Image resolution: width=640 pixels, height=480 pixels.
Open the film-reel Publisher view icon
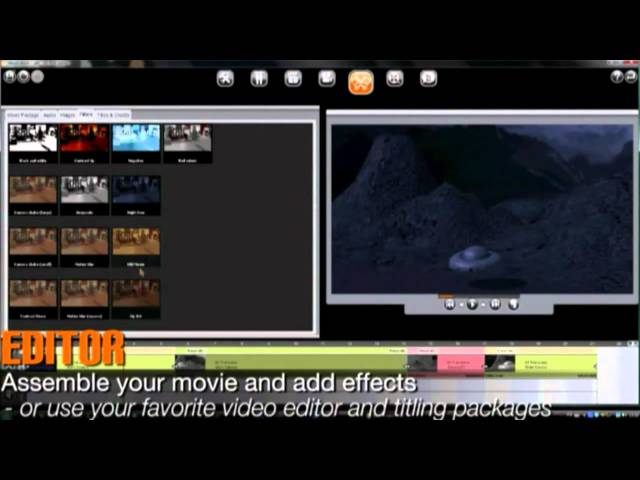[x=395, y=78]
